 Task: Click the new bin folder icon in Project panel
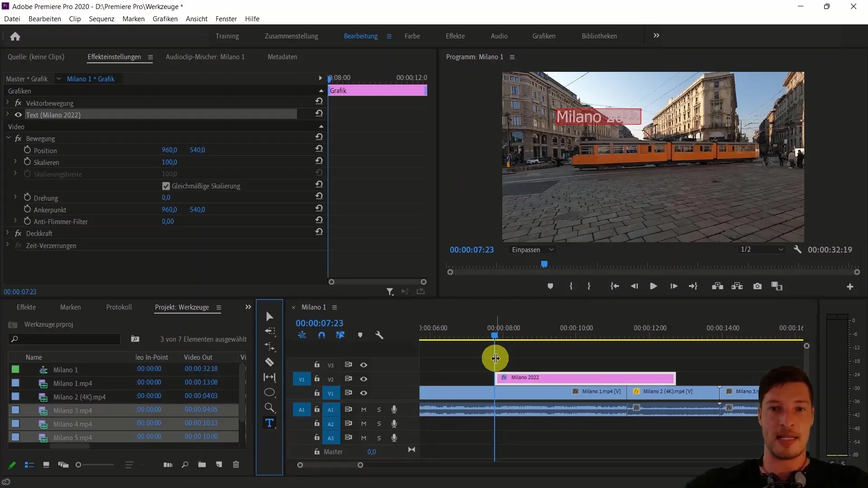click(202, 465)
